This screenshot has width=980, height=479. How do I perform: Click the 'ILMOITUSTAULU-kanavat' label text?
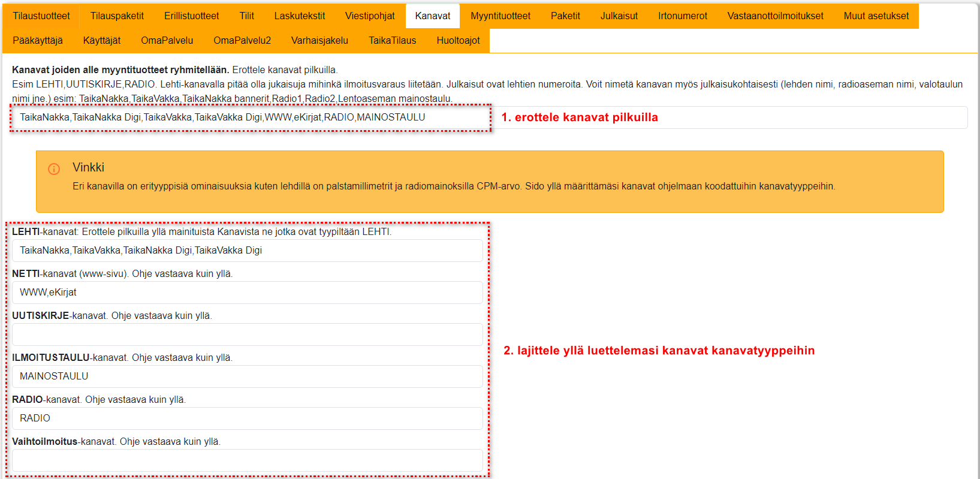[70, 358]
